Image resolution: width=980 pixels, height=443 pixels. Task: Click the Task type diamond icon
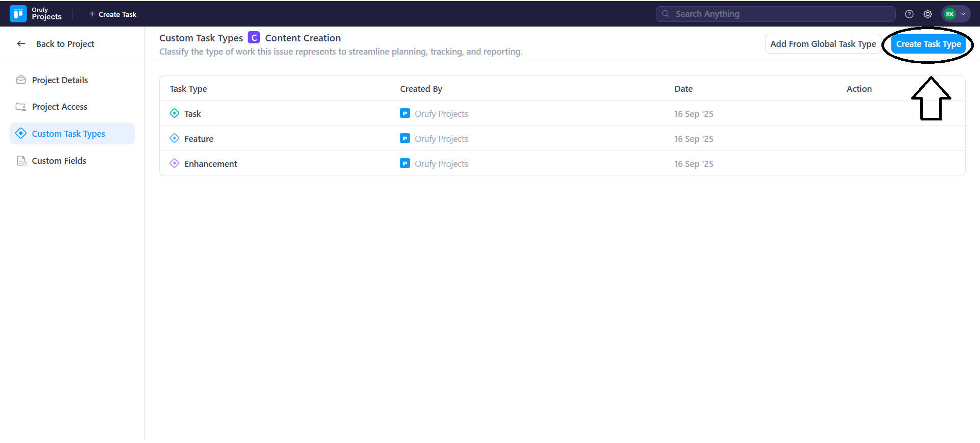tap(175, 113)
